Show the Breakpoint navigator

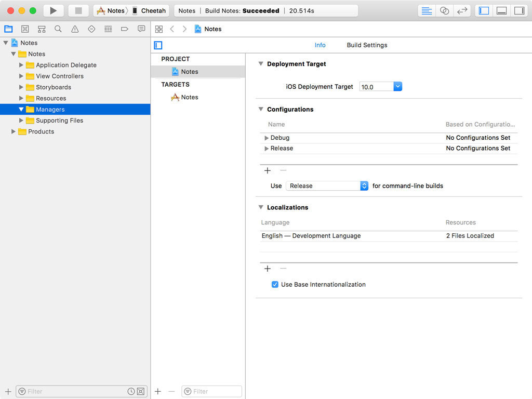tap(125, 29)
